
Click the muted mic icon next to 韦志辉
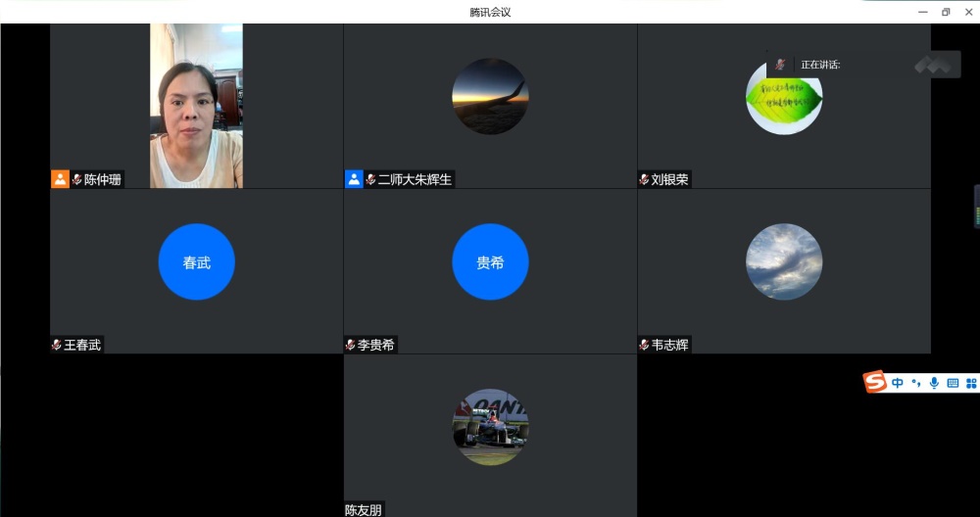tap(644, 346)
